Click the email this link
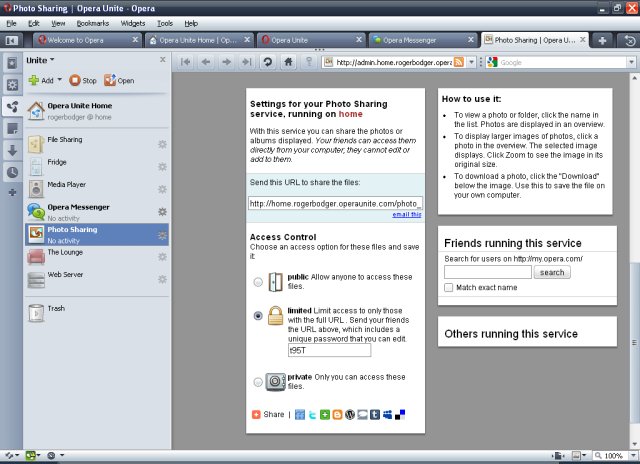 [x=406, y=214]
